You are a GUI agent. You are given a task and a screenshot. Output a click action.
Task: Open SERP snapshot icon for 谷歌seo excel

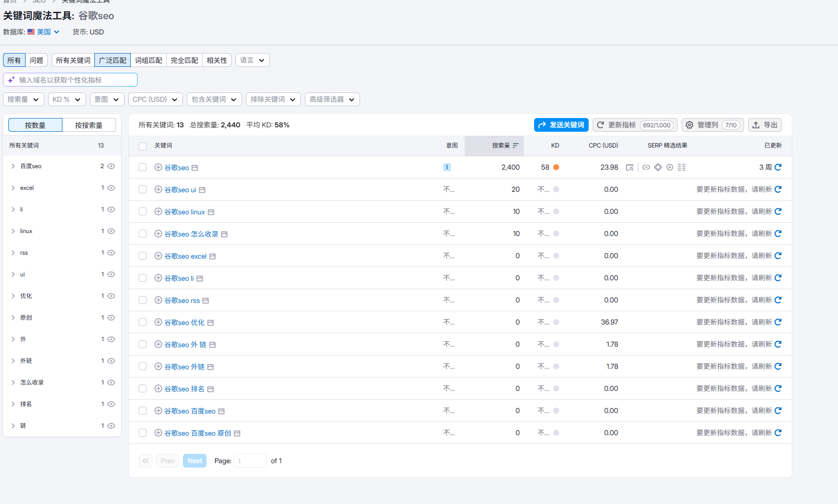tap(212, 256)
